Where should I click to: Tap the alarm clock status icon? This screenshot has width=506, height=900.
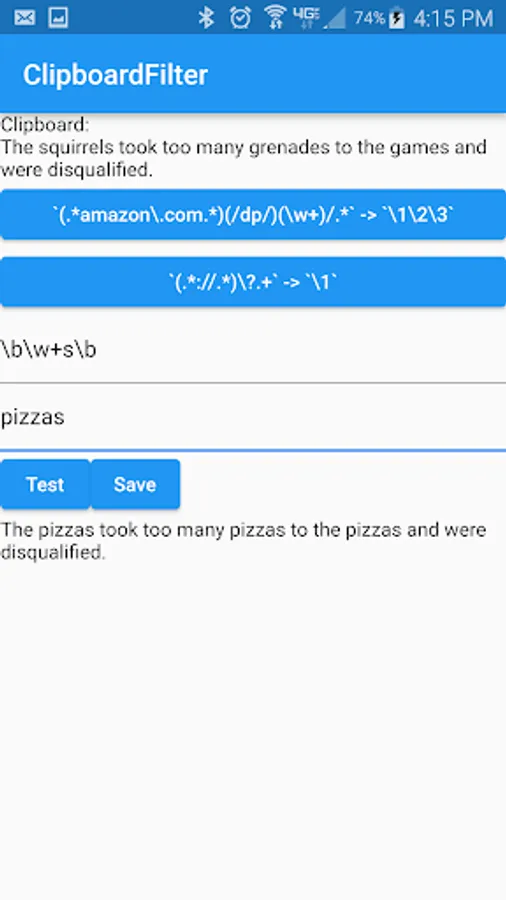pyautogui.click(x=240, y=18)
